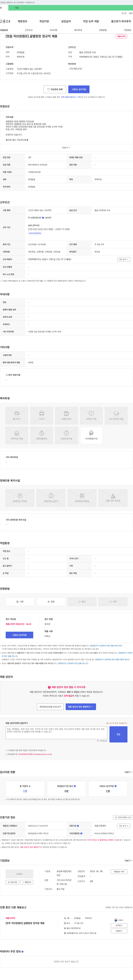Switch to 복리후생 section tab
The image size is (133, 980).
click(78, 30)
